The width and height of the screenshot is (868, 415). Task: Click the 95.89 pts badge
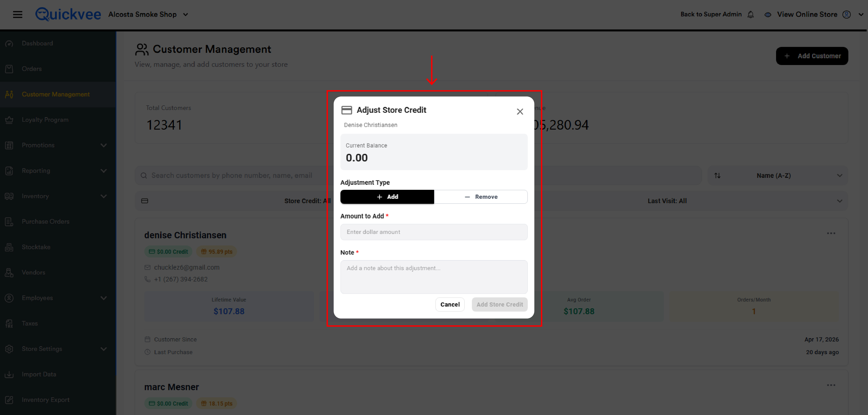[x=217, y=252]
